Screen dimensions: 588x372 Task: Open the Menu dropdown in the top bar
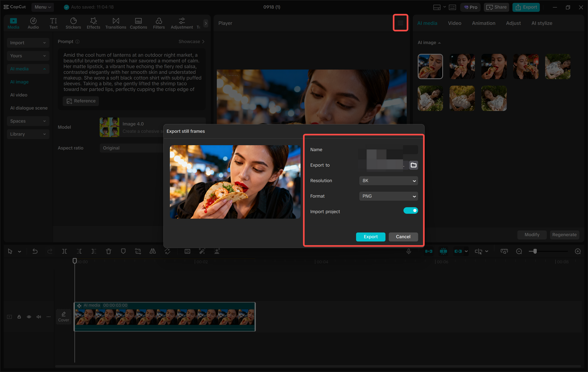[x=43, y=7]
